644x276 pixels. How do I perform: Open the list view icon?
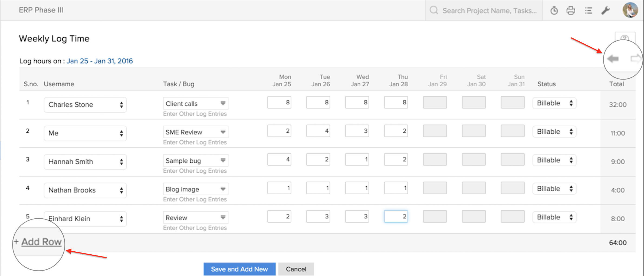pos(588,11)
